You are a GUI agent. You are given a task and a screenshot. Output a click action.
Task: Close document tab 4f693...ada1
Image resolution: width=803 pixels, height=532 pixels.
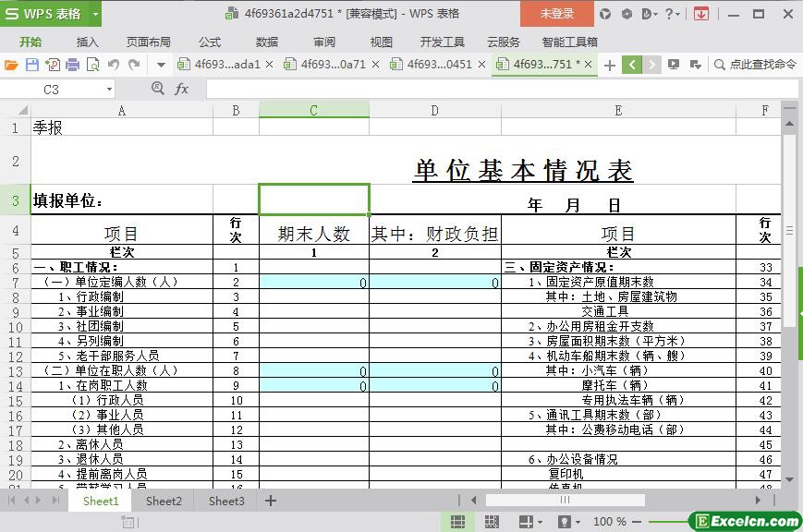tap(270, 65)
